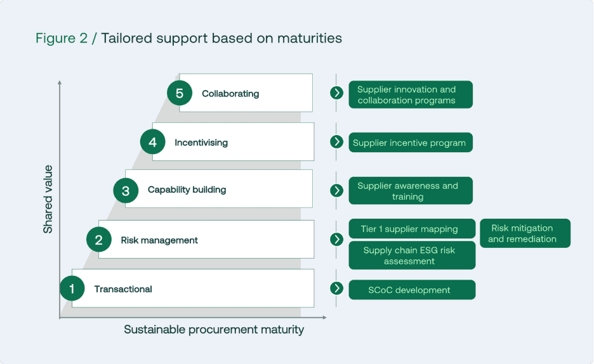Click the Collaborating maturity level label
The width and height of the screenshot is (594, 364).
pyautogui.click(x=230, y=93)
